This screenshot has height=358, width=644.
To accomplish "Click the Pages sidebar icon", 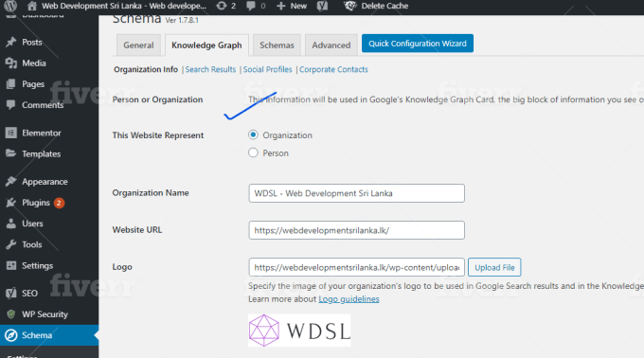I will click(11, 83).
